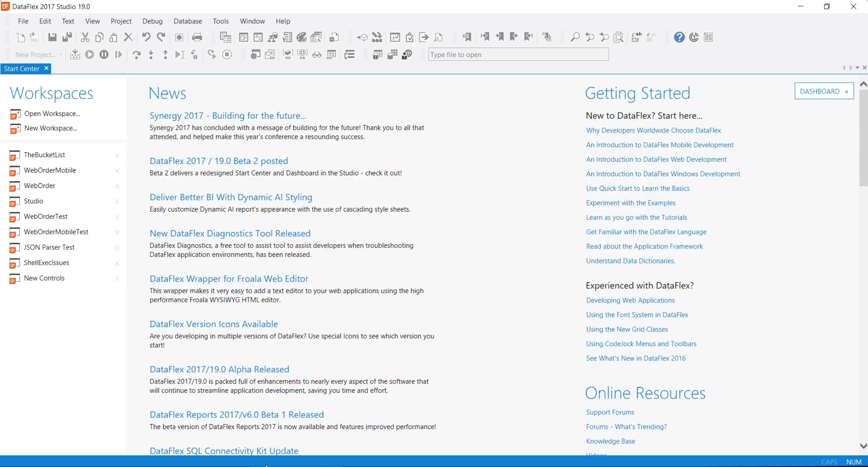
Task: Open the Database menu
Action: coord(187,21)
